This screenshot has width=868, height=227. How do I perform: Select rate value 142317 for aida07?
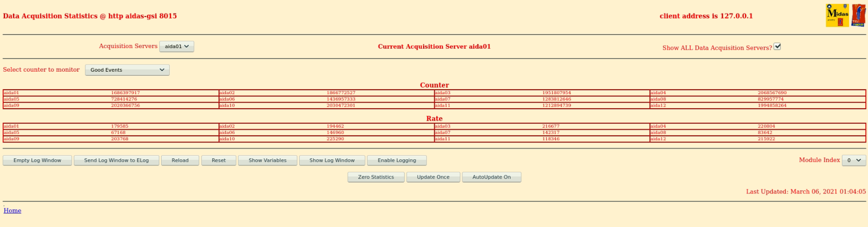(551, 133)
